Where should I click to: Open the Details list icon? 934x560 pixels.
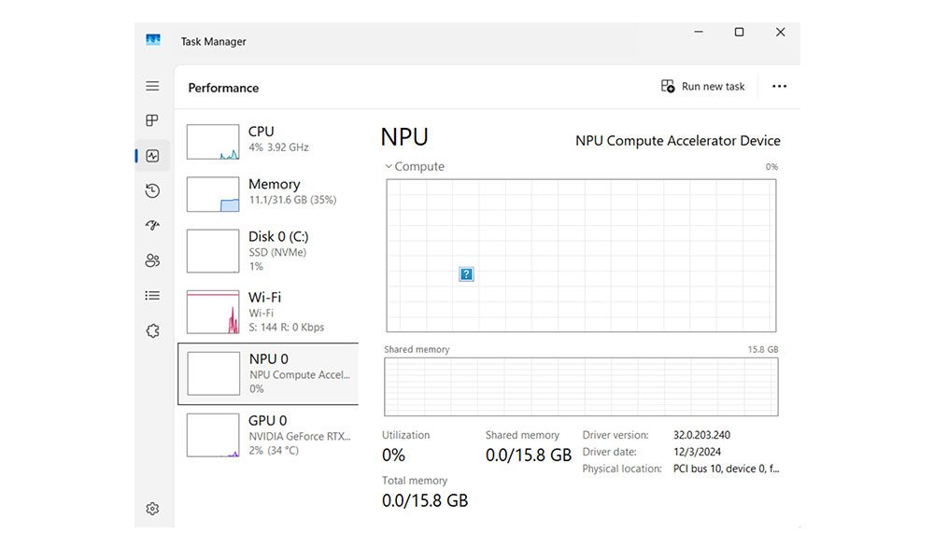coord(152,296)
